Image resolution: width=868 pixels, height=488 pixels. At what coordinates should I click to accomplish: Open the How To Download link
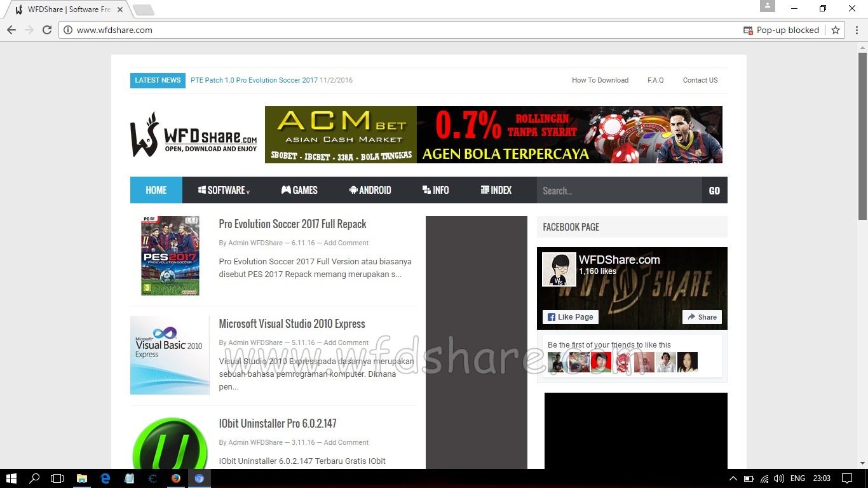click(x=600, y=80)
